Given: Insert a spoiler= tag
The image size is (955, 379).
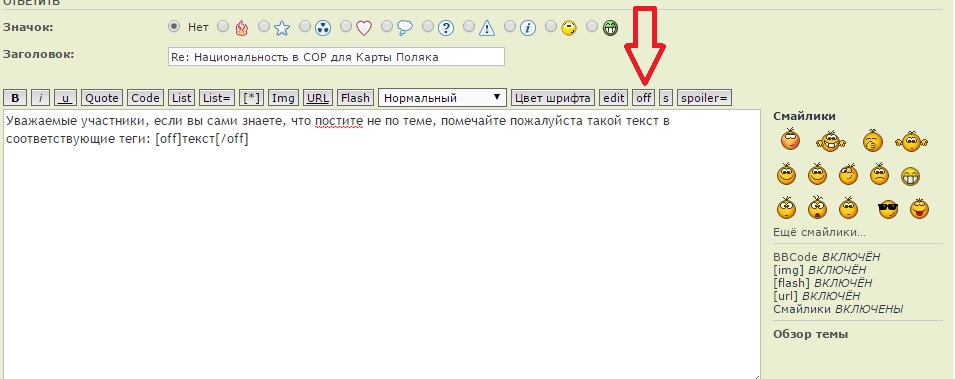Looking at the screenshot, I should pyautogui.click(x=704, y=97).
